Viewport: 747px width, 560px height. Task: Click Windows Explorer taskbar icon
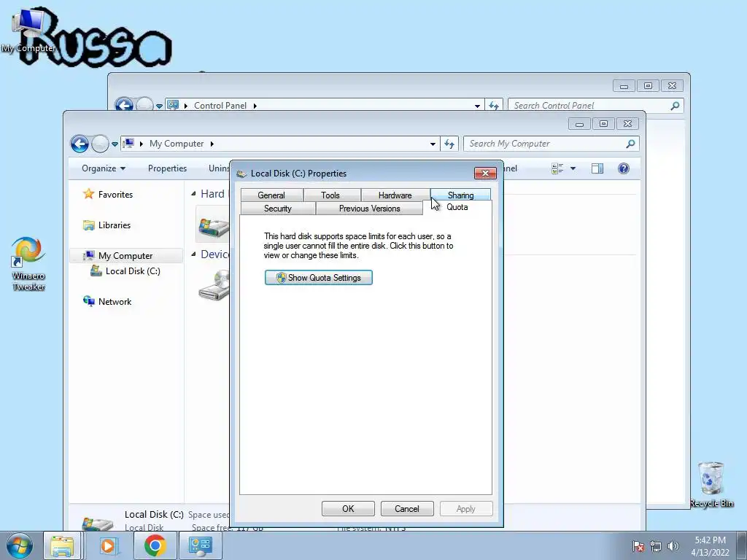(x=63, y=545)
